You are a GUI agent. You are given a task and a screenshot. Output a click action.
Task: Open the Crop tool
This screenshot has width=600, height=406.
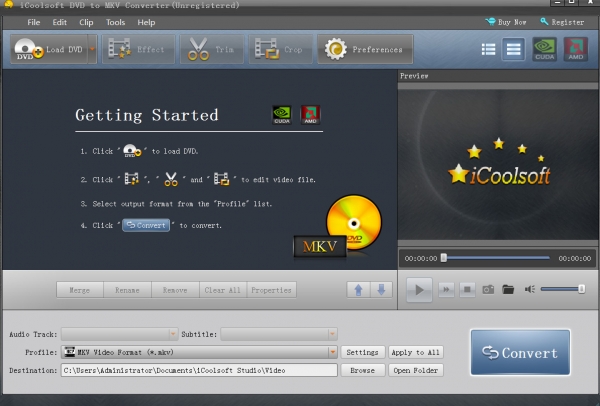click(x=280, y=49)
